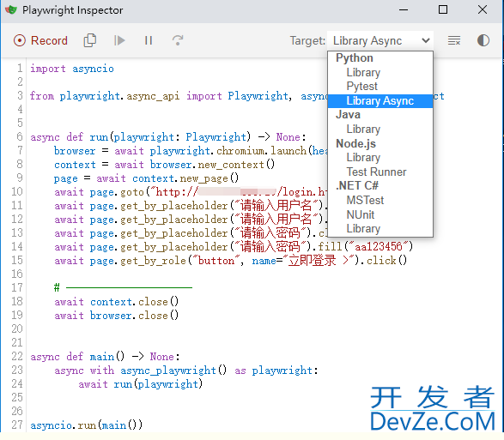
Task: Click the 'await run(playwright)' line
Action: click(x=141, y=384)
